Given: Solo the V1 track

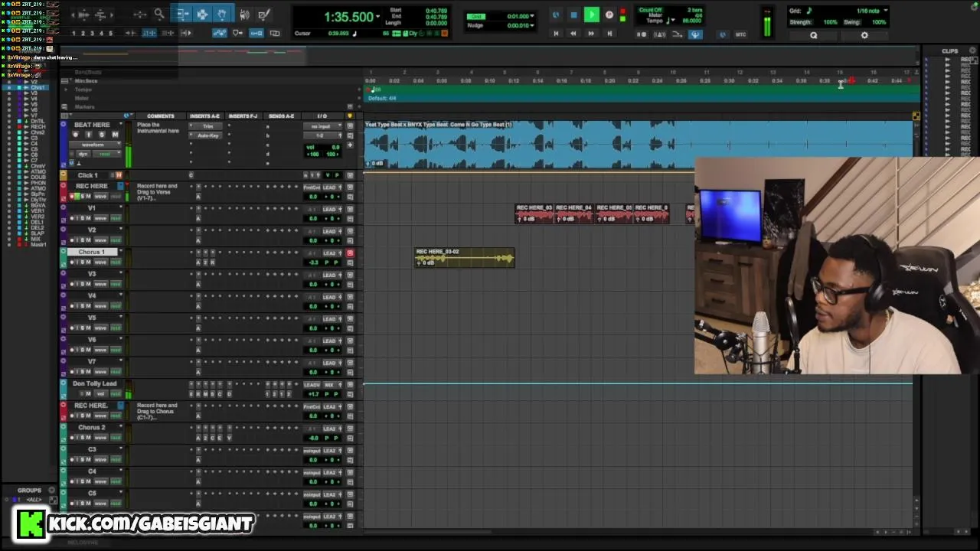Looking at the screenshot, I should point(83,218).
